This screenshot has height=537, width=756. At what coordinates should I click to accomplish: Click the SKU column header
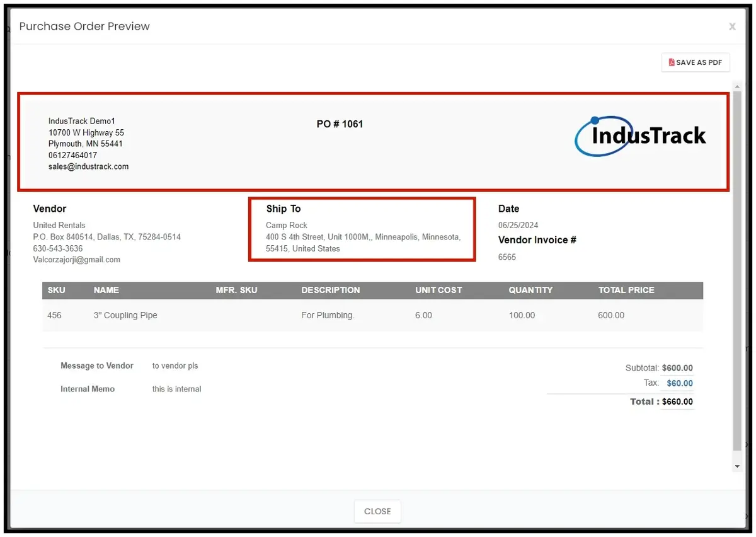coord(56,290)
